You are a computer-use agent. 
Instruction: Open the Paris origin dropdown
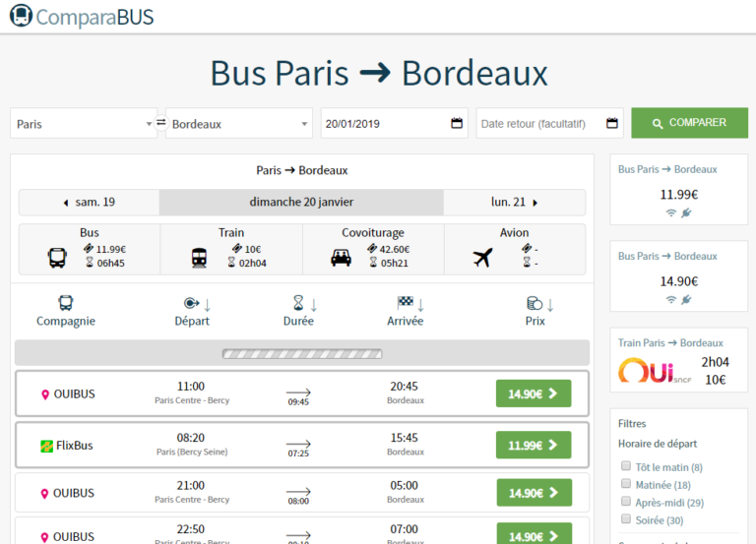coord(84,124)
